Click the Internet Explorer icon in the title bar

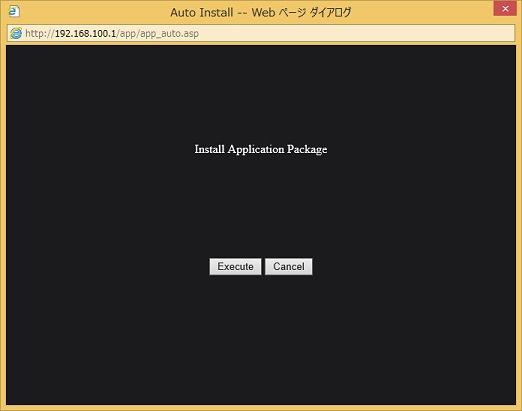(14, 11)
